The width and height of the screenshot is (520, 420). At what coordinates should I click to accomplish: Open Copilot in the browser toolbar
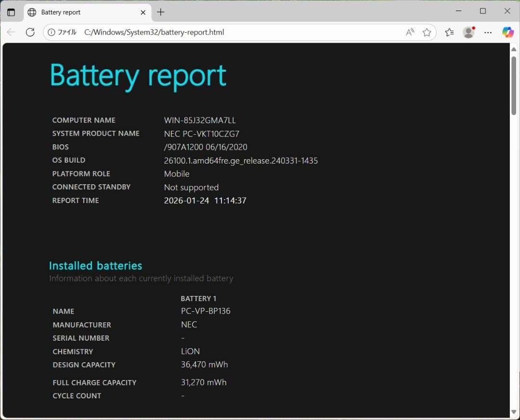click(x=508, y=32)
